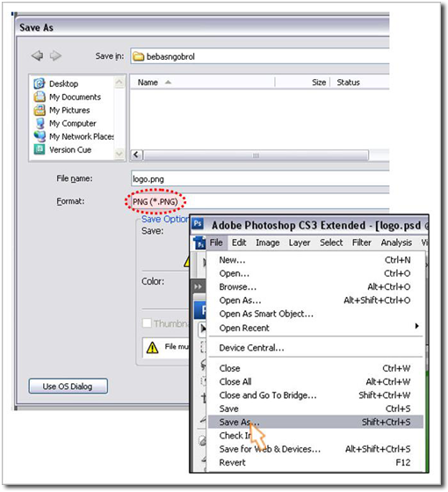This screenshot has width=448, height=492.
Task: Select the My Pictures icon
Action: 40,110
